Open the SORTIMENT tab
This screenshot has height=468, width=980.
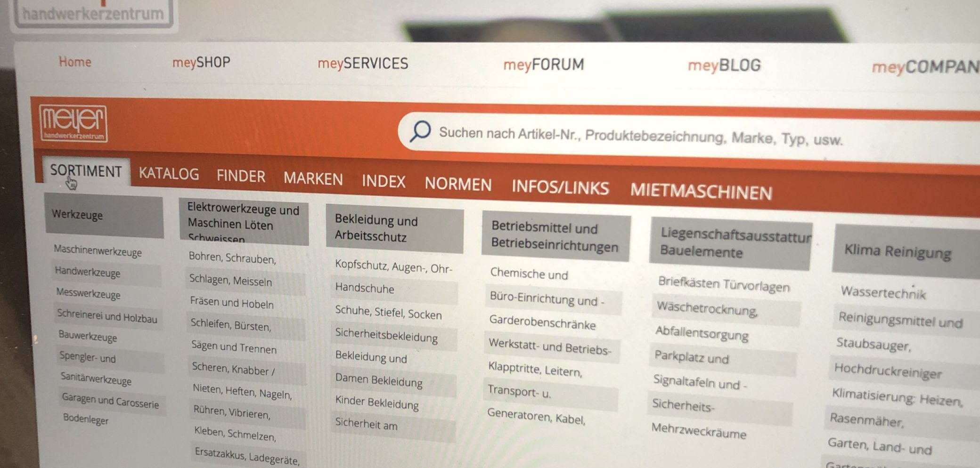point(86,171)
